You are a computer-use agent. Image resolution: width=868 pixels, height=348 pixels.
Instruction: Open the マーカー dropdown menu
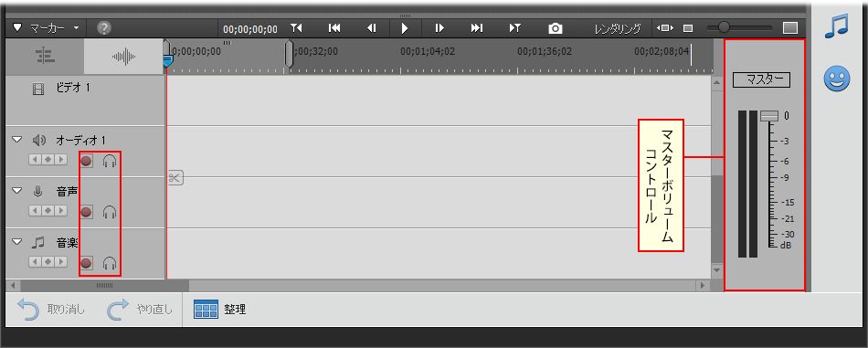[x=47, y=27]
